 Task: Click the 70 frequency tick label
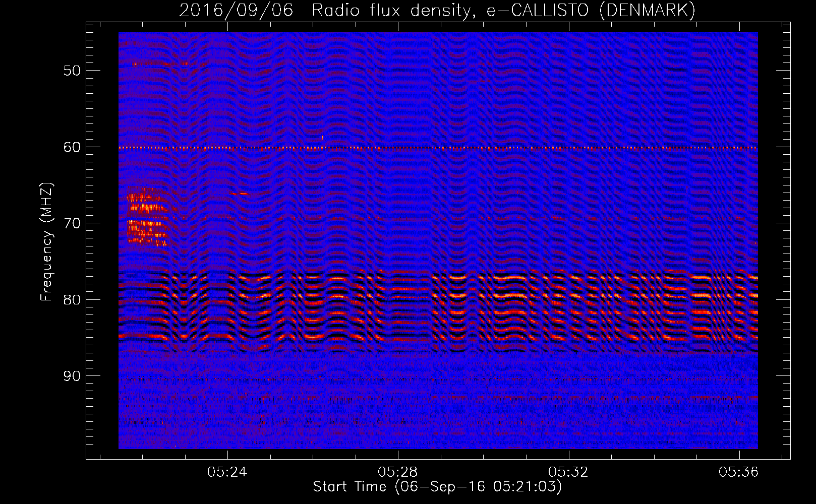[72, 223]
